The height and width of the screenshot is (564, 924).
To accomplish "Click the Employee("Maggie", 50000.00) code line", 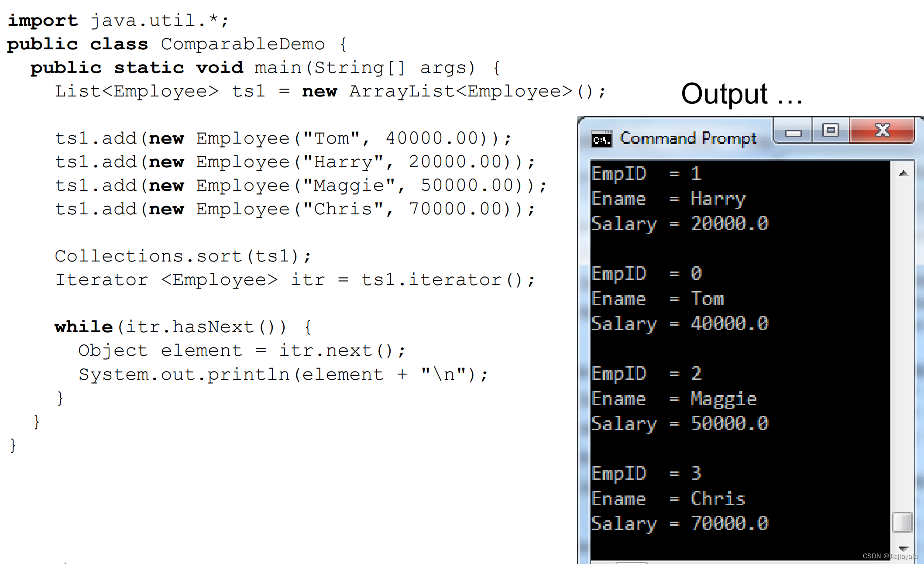I will tap(300, 186).
